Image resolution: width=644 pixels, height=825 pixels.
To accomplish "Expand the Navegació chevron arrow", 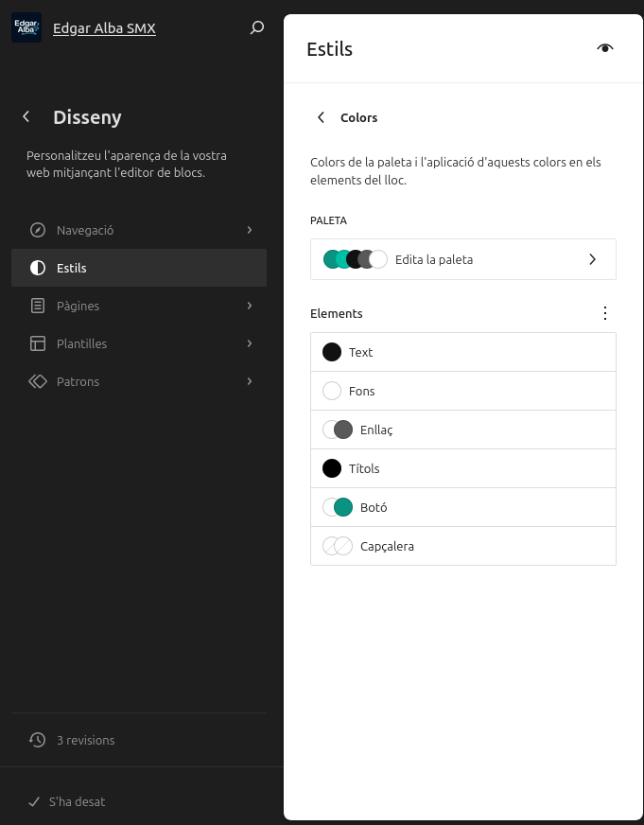I will 250,230.
